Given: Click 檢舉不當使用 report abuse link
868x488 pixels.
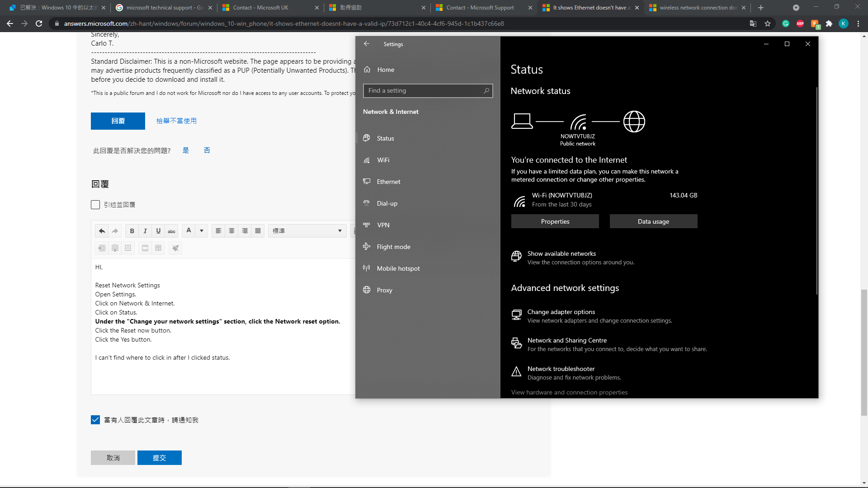Looking at the screenshot, I should pos(176,121).
